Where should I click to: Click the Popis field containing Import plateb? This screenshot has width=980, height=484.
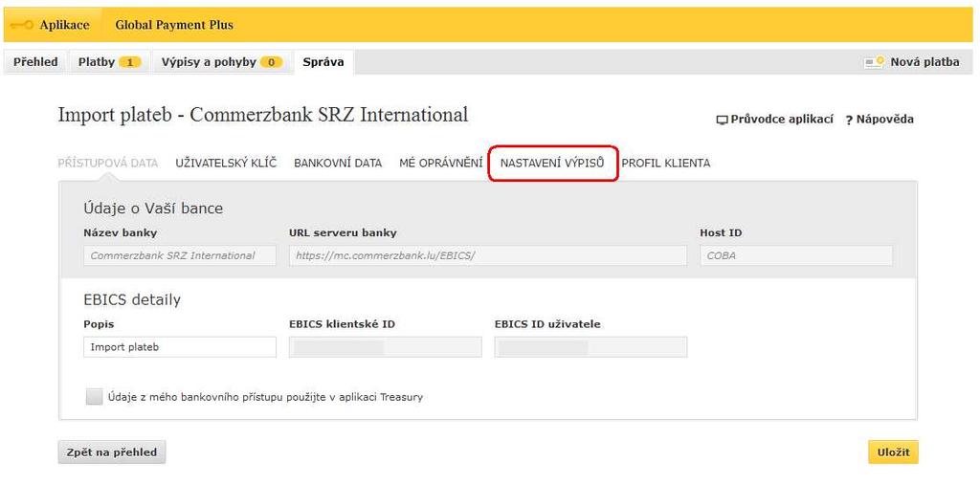click(x=180, y=346)
